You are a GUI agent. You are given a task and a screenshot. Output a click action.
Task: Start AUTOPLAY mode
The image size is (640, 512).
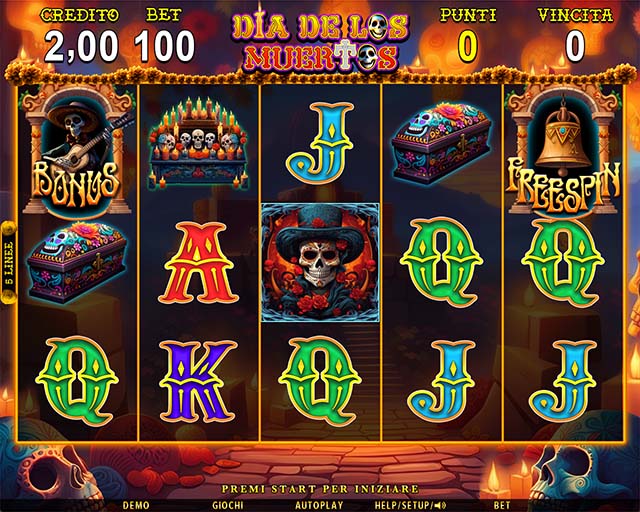[319, 505]
